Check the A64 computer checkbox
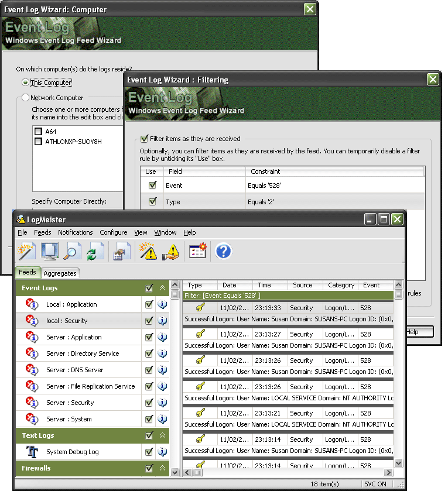Screen dimensions: 448x491 [x=38, y=131]
